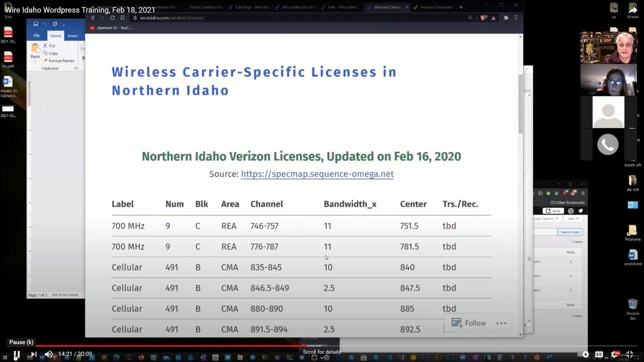644x362 pixels.
Task: Open YouTube player settings gear
Action: point(615,354)
